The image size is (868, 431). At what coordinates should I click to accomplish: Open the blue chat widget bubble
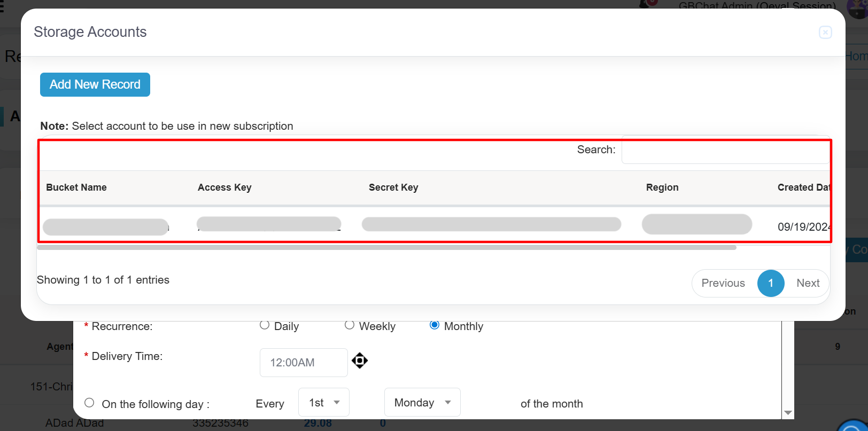pyautogui.click(x=854, y=426)
